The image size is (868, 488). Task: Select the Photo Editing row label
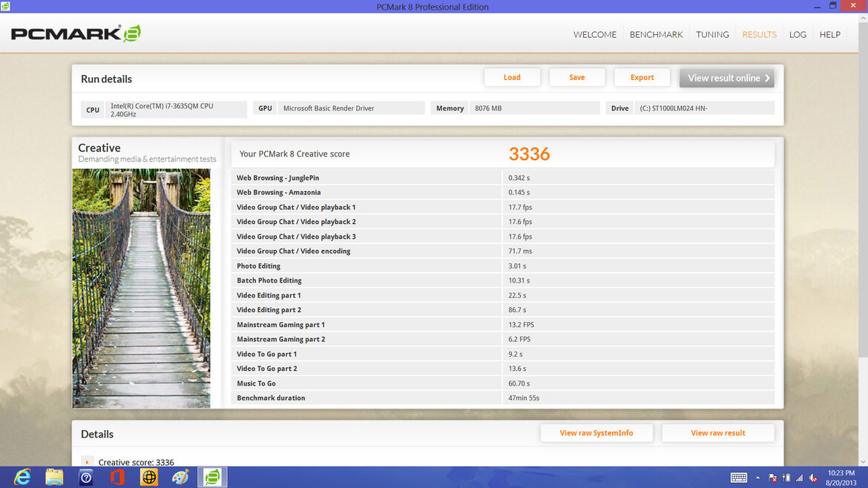point(258,266)
